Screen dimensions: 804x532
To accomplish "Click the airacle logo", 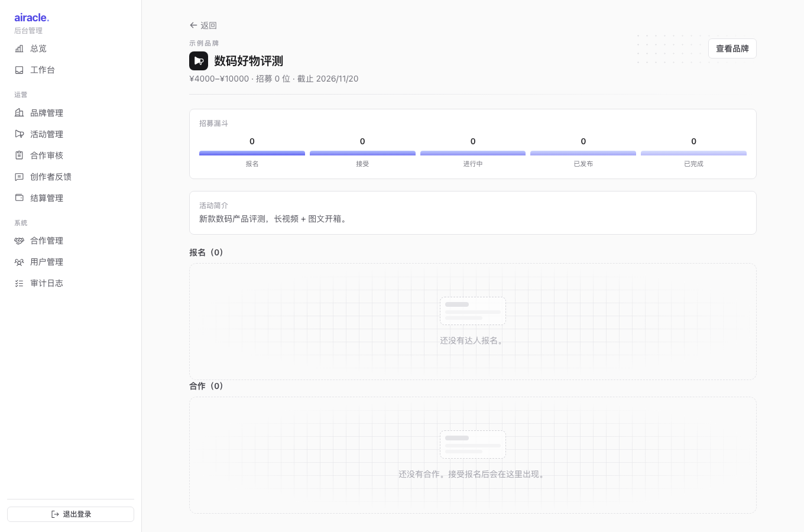I will (x=32, y=18).
